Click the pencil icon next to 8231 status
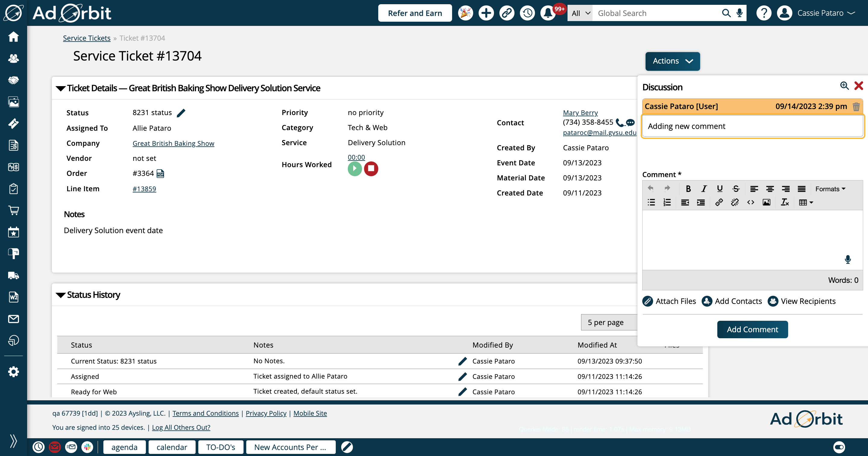This screenshot has width=868, height=456. 181,113
